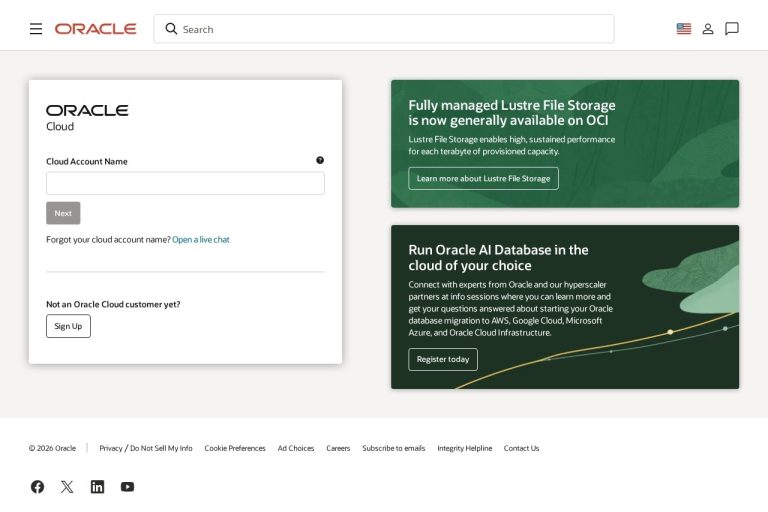768x512 pixels.
Task: Open the hamburger navigation menu
Action: pyautogui.click(x=36, y=29)
